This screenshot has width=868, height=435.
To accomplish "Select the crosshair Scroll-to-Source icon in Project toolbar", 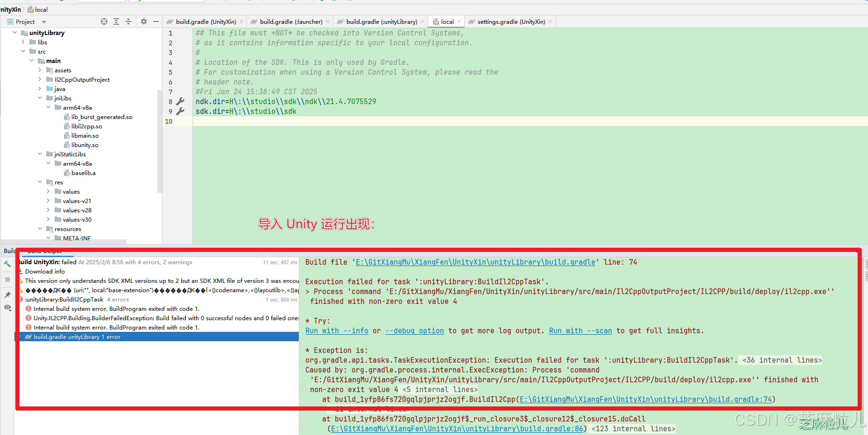I will [104, 21].
